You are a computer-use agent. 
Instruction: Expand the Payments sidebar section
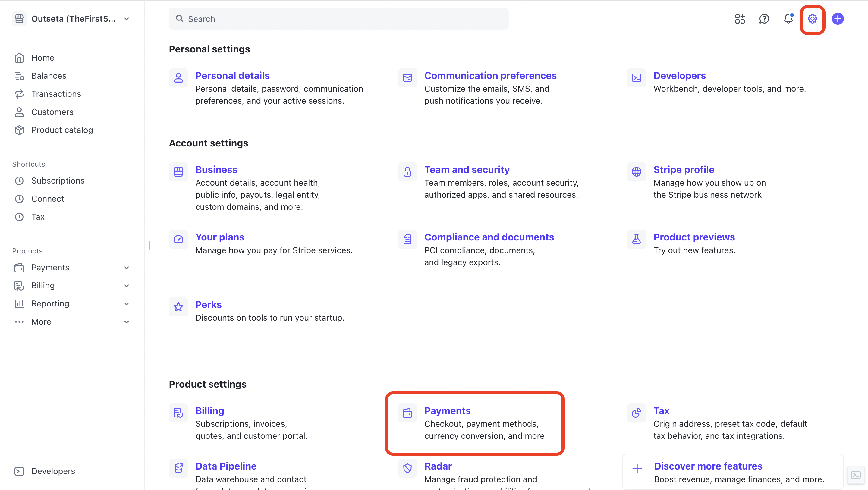tap(126, 268)
